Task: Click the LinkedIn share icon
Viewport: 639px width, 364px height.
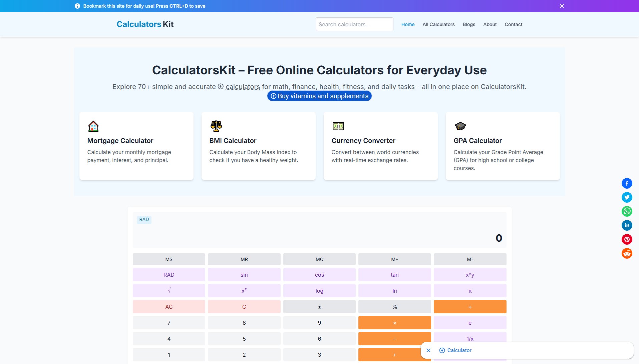Action: click(627, 225)
